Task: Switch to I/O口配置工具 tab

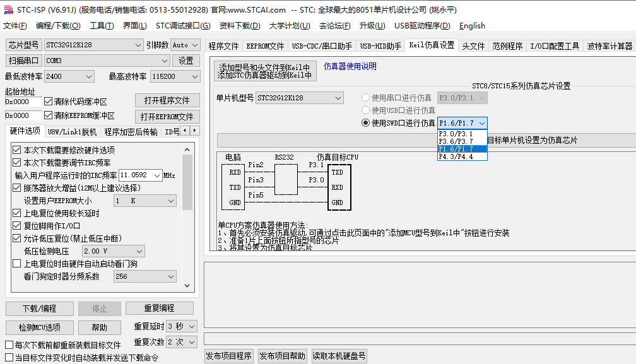Action: point(555,46)
